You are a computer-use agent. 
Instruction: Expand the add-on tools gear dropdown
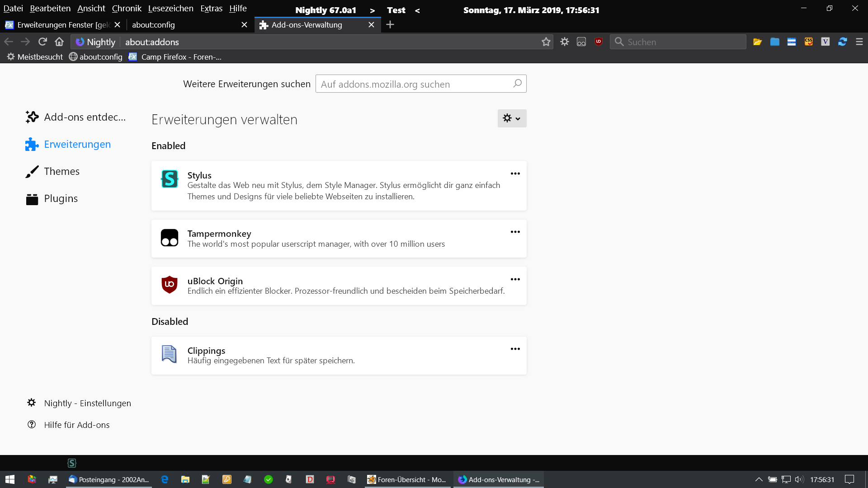[512, 118]
